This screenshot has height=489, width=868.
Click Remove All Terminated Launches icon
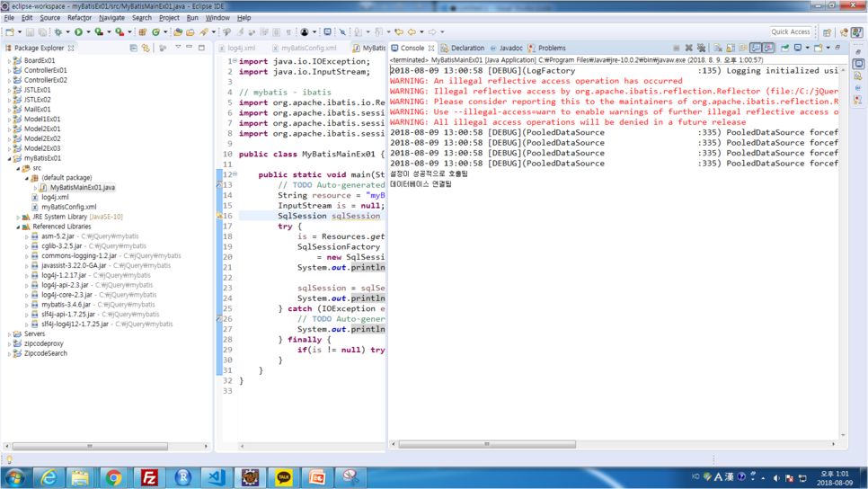point(702,48)
